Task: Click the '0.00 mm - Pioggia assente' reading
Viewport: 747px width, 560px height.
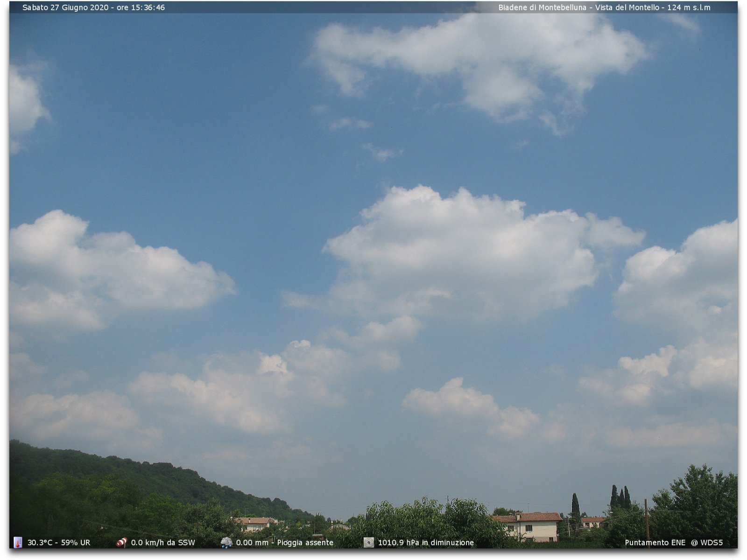Action: pyautogui.click(x=285, y=543)
